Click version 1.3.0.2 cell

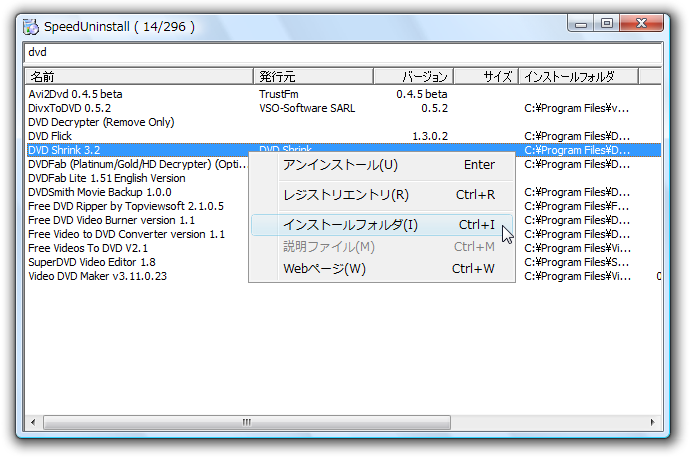tap(430, 136)
